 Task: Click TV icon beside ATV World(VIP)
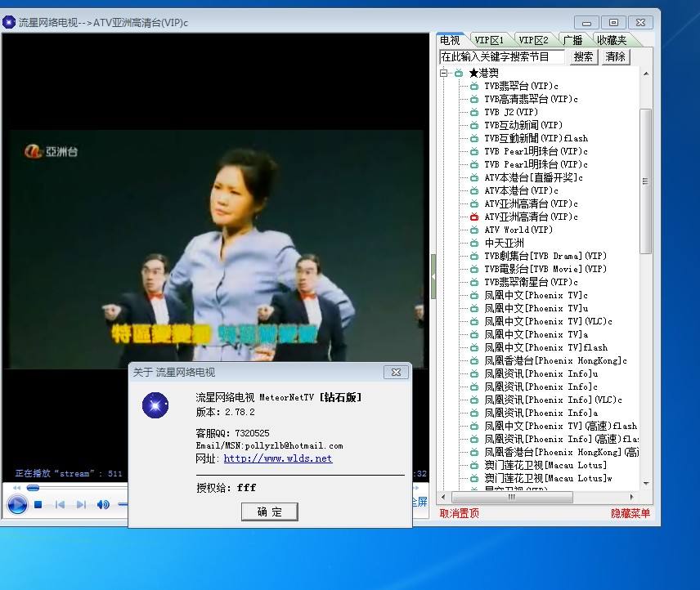click(474, 230)
